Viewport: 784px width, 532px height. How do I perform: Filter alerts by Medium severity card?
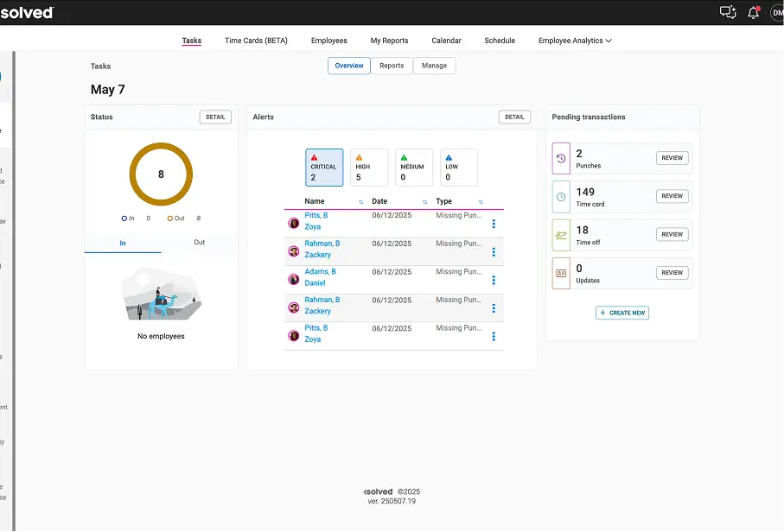click(x=414, y=168)
